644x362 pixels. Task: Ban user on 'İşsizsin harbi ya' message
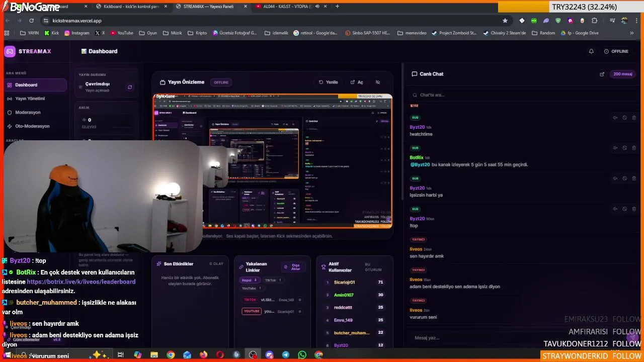pyautogui.click(x=624, y=178)
